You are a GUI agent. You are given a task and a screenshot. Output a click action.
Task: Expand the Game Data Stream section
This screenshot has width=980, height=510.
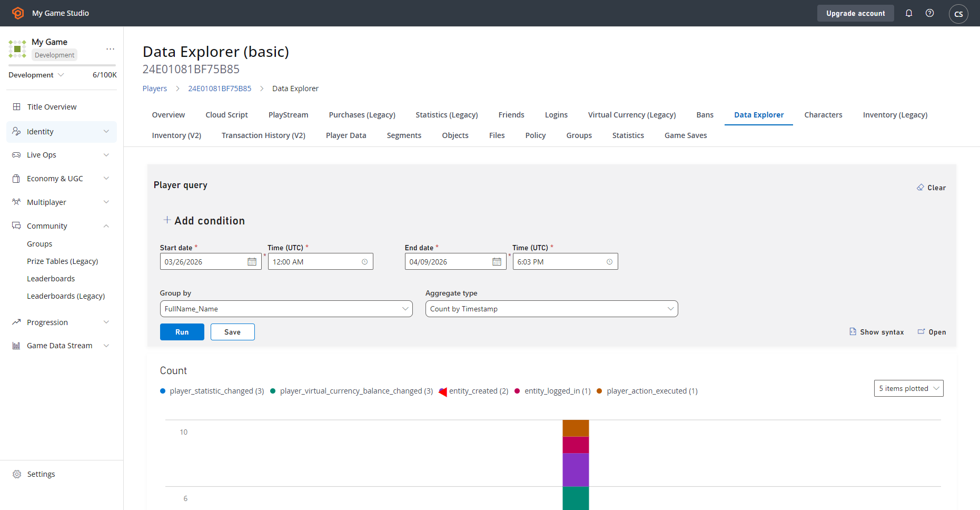106,346
